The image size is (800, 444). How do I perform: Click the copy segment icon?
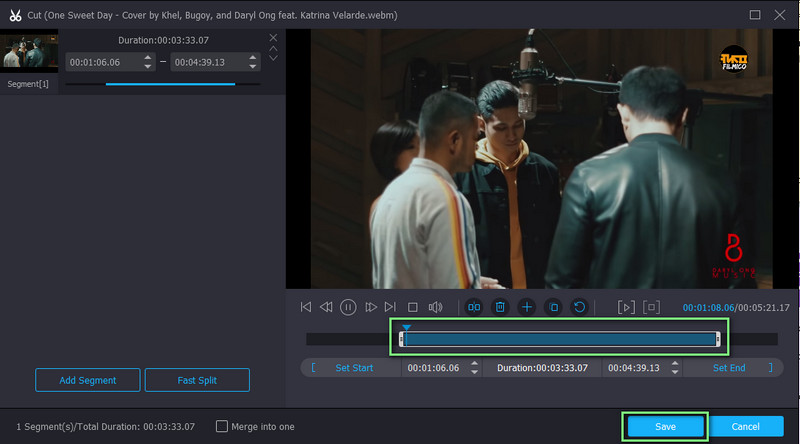click(x=553, y=307)
